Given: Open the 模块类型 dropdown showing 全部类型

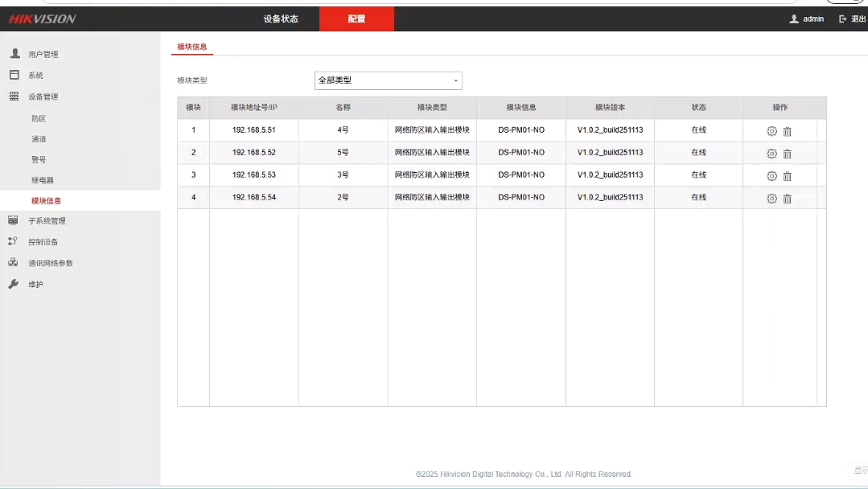Looking at the screenshot, I should pos(388,80).
